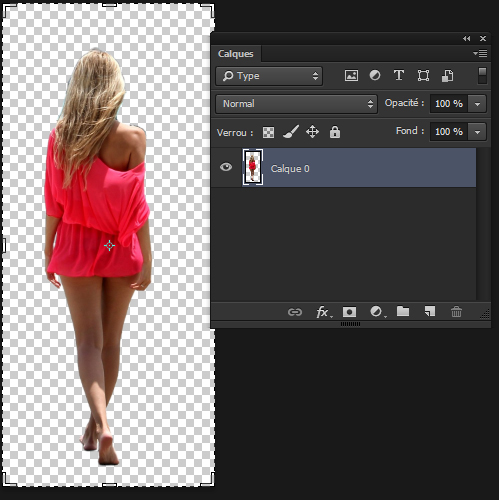The image size is (499, 500).
Task: Filter layers by adjustment layer icon
Action: (375, 75)
